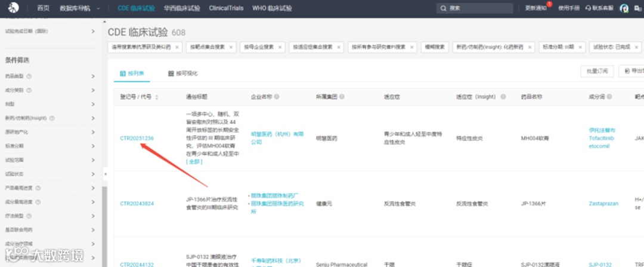Switch to the 华西临床试验 tab
The image size is (644, 267).
coord(181,8)
